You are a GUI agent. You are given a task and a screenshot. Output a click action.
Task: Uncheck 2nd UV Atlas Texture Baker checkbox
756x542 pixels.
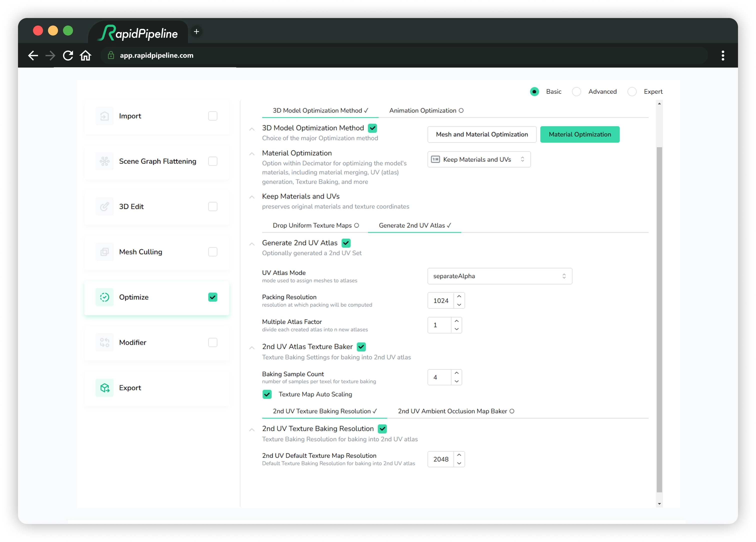pos(361,347)
